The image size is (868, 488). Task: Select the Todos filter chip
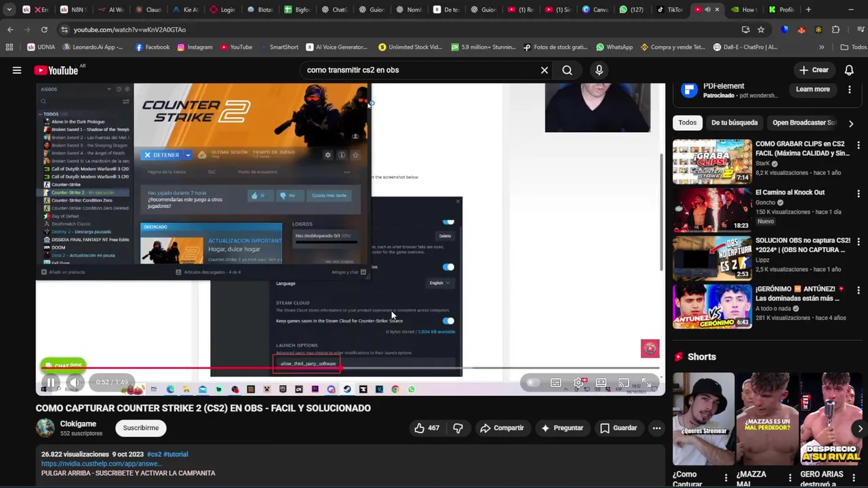click(687, 123)
